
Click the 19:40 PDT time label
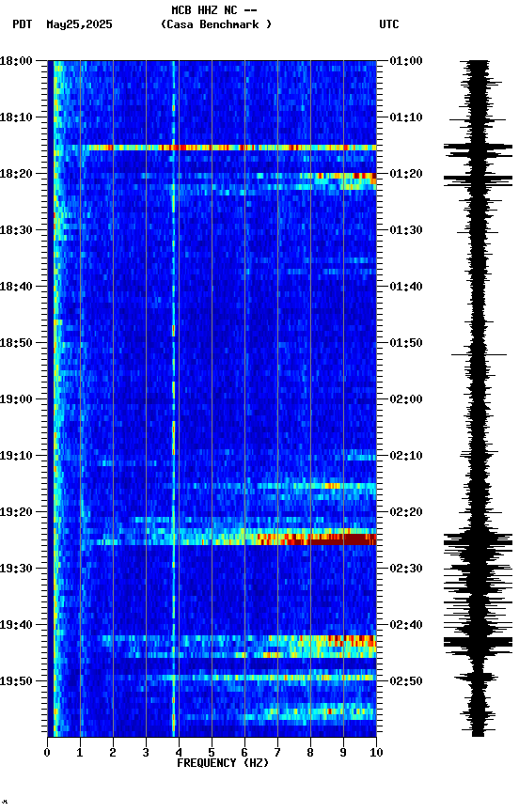click(16, 626)
